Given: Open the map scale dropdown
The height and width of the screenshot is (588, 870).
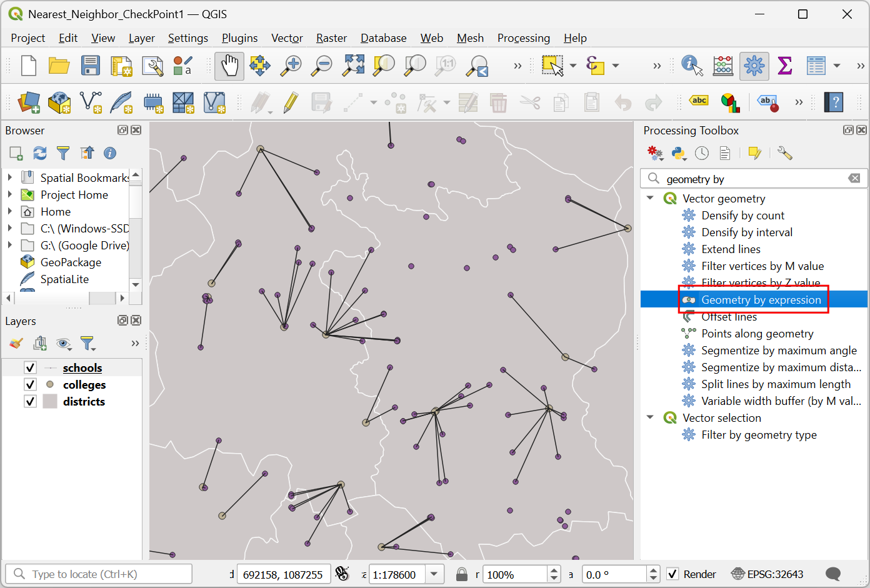Looking at the screenshot, I should click(x=434, y=574).
